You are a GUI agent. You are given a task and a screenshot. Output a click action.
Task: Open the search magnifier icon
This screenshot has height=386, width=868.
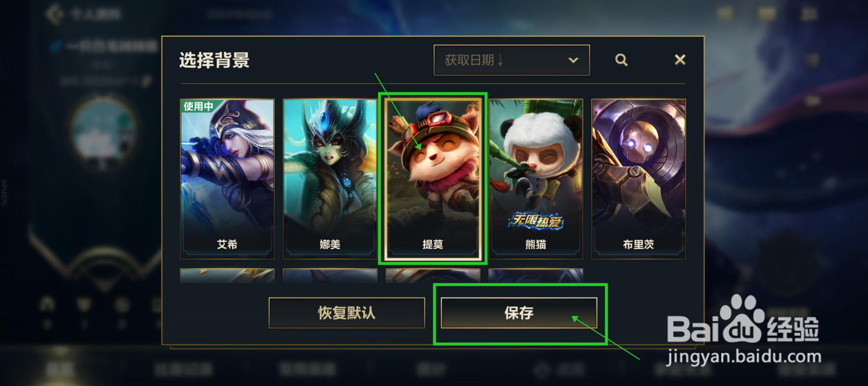click(621, 60)
